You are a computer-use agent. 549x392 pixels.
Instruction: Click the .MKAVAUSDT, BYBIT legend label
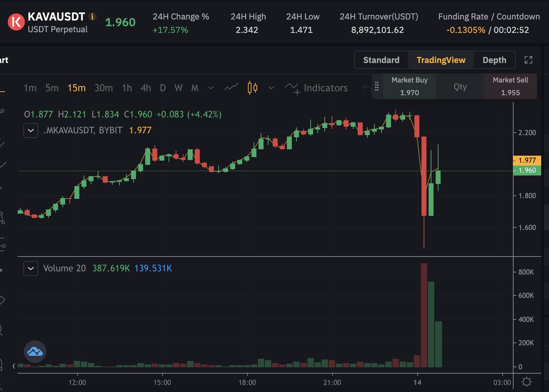click(x=83, y=130)
